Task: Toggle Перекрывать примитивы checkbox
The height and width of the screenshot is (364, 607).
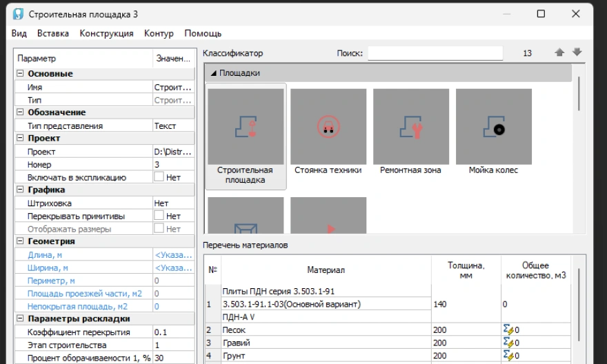Action: (159, 216)
